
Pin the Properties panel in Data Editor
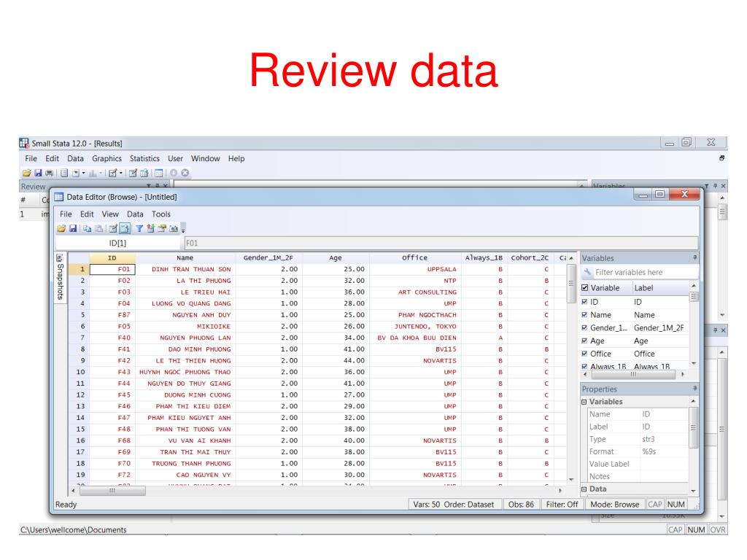pyautogui.click(x=694, y=389)
